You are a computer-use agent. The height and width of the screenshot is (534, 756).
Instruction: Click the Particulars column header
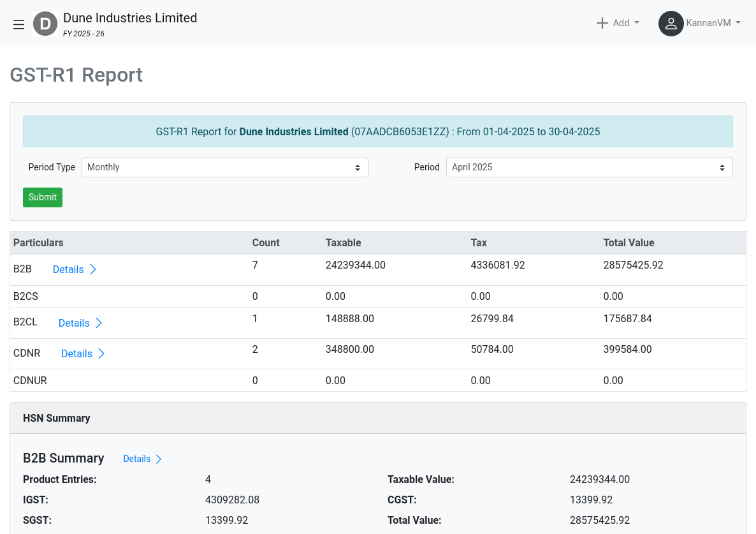point(38,242)
